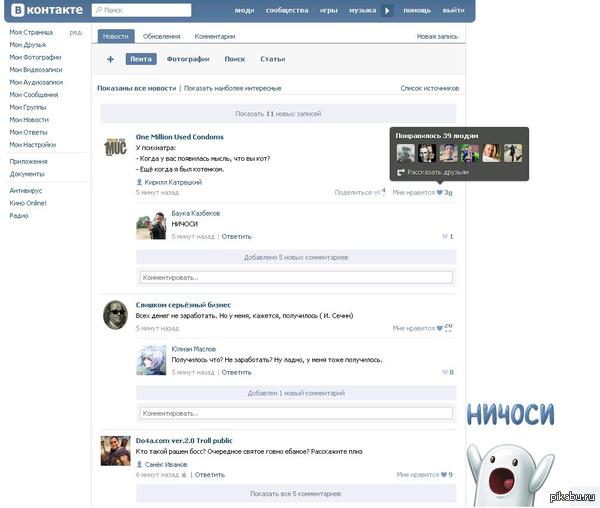Click the Поиск search field in header
Screen dimensions: 600x508
pyautogui.click(x=141, y=10)
